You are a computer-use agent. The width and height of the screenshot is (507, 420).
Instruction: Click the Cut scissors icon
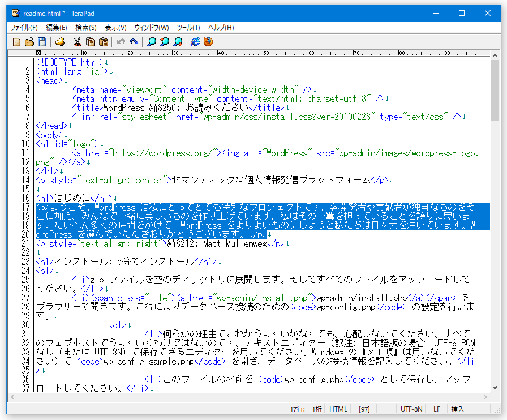78,42
